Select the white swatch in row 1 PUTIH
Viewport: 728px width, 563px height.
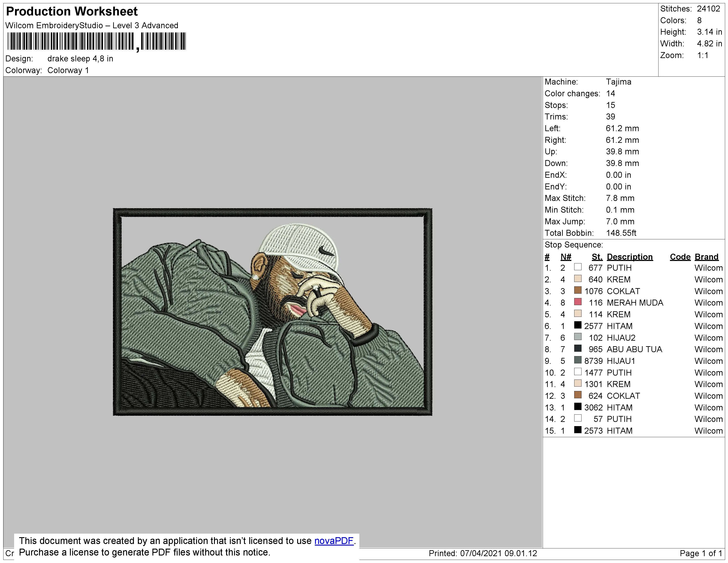[578, 267]
